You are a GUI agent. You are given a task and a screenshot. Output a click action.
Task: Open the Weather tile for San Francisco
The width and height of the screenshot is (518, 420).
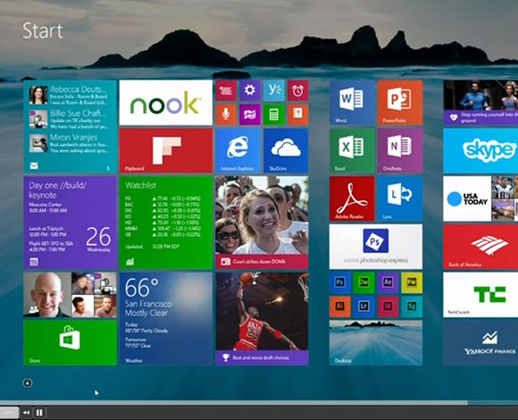(165, 318)
